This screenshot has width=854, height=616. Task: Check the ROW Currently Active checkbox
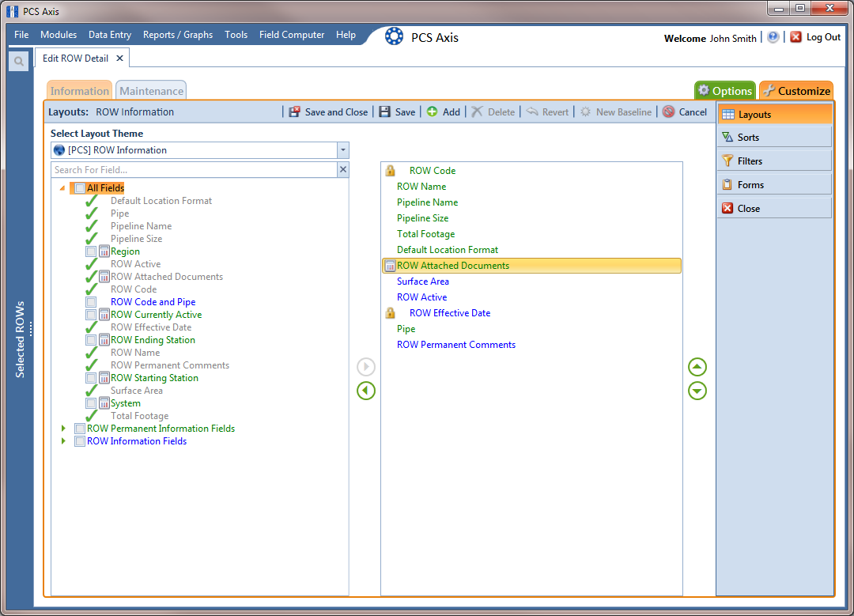91,315
